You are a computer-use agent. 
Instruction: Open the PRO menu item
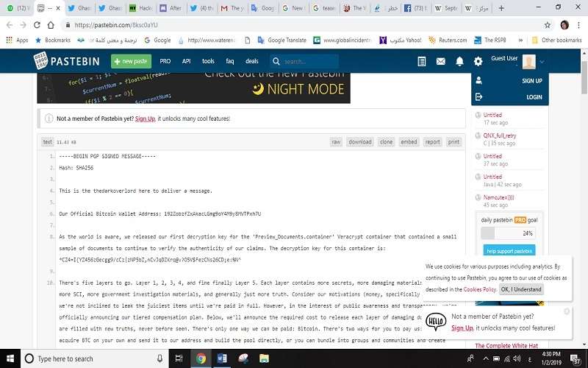tap(165, 61)
